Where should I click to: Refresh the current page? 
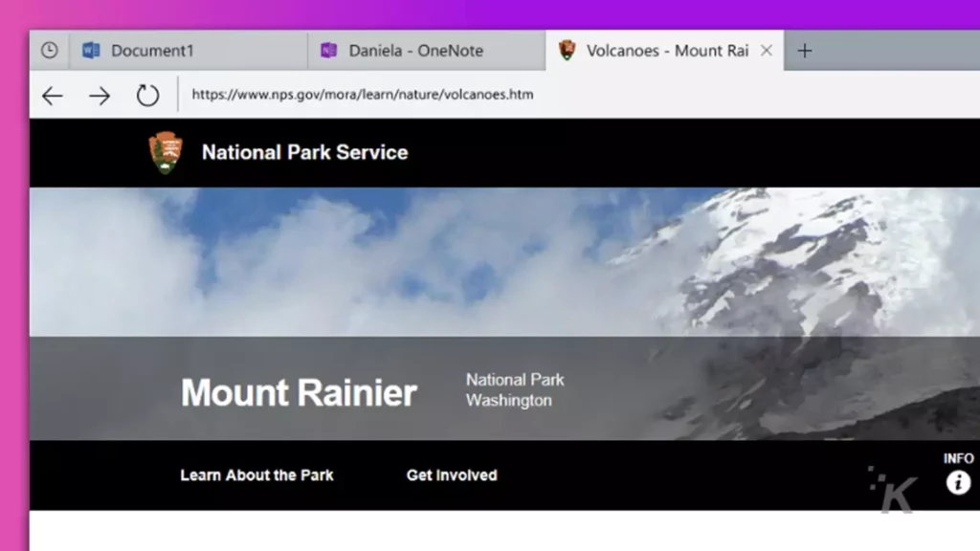pyautogui.click(x=147, y=95)
